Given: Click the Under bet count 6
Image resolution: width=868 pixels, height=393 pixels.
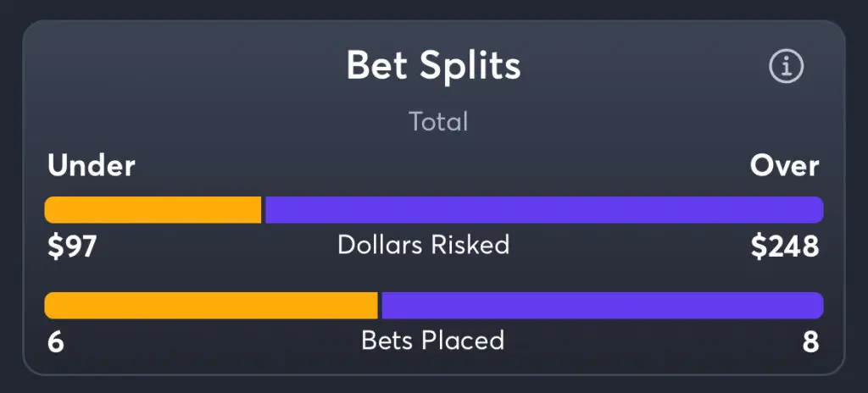Looking at the screenshot, I should point(56,343).
